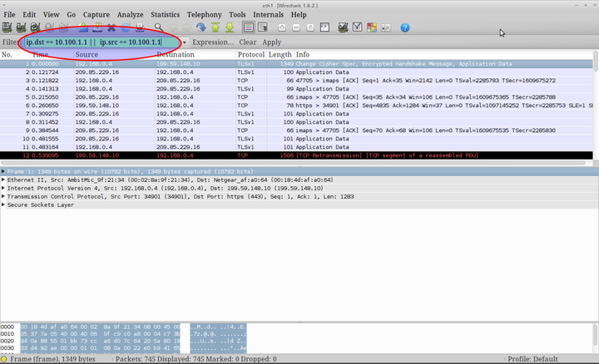Open the Capture menu

tap(97, 14)
